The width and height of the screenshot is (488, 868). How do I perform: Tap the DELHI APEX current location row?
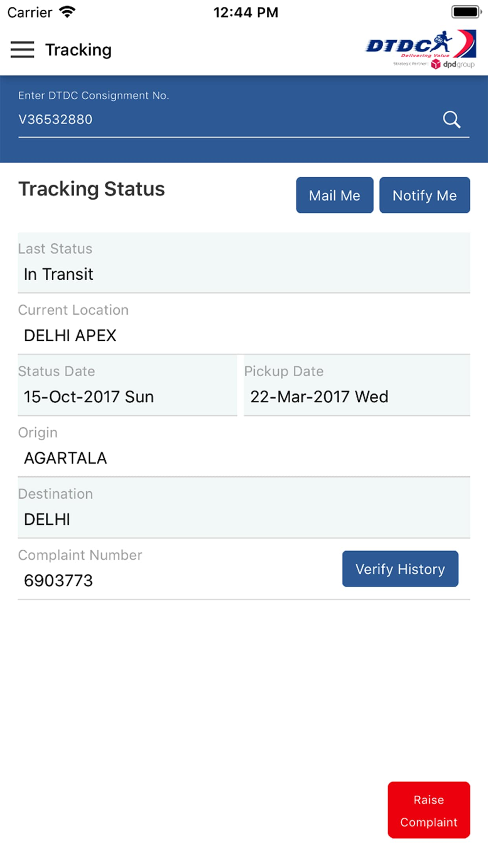(x=244, y=324)
